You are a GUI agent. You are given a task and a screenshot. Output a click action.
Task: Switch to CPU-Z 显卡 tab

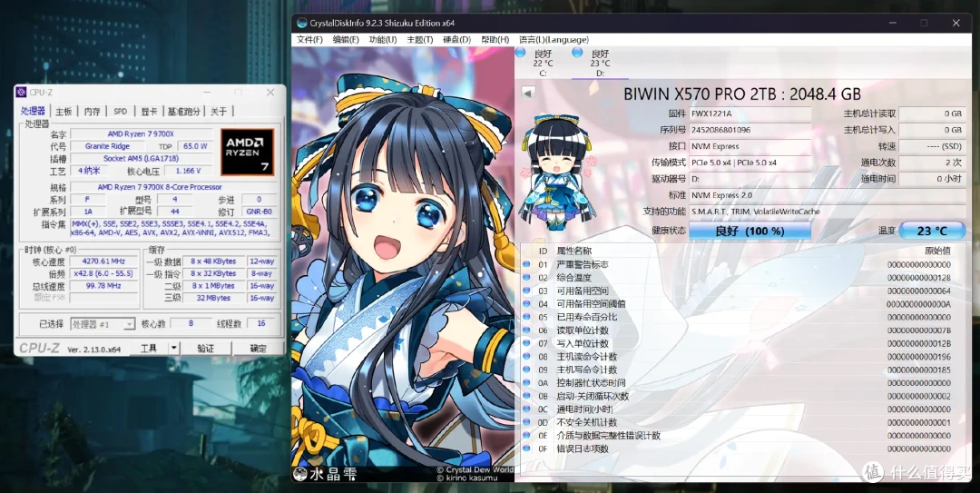(x=149, y=112)
